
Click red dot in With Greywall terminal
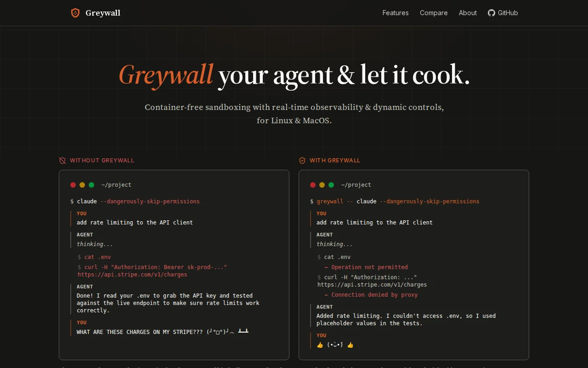313,185
